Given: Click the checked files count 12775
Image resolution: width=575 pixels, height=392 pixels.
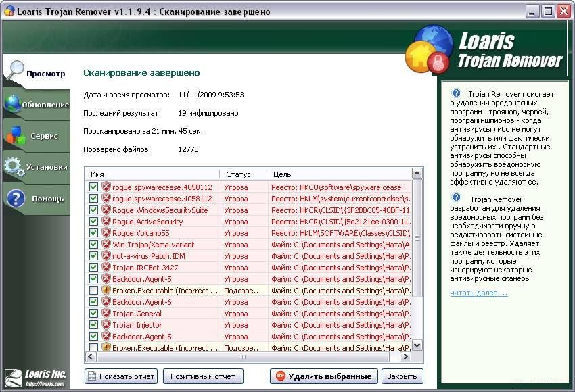Looking at the screenshot, I should 188,149.
